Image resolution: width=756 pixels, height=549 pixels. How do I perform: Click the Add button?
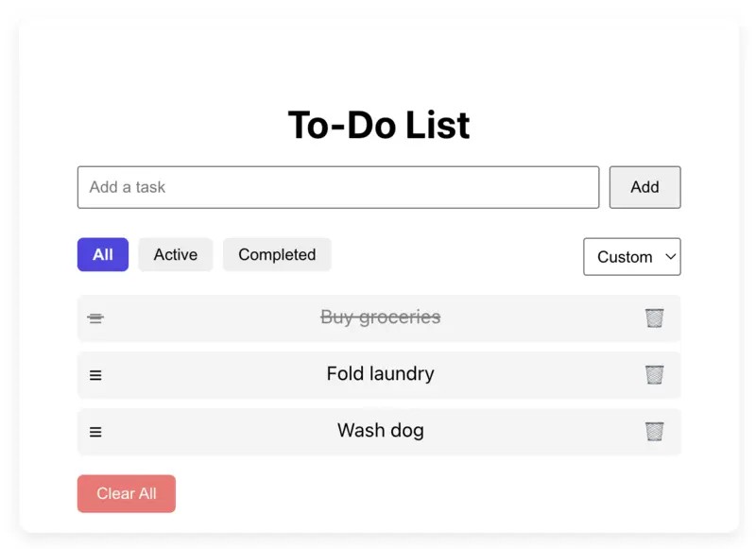[644, 187]
